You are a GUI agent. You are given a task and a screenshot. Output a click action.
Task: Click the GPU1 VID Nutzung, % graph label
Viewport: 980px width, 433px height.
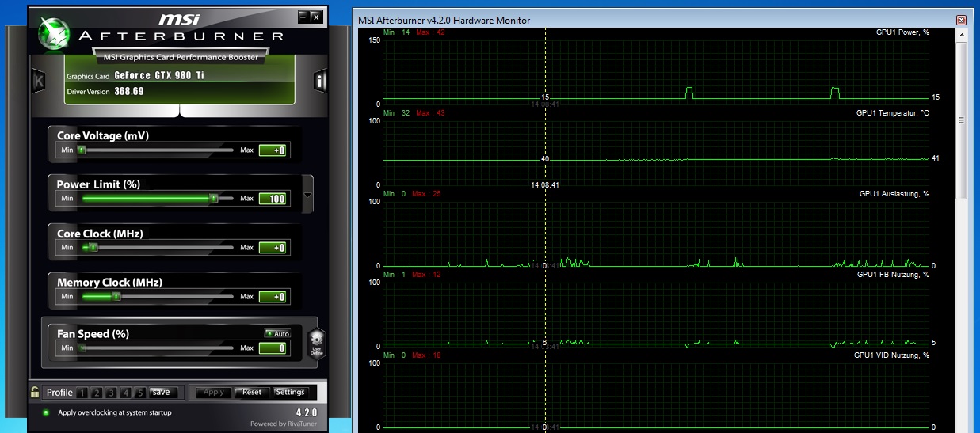(x=892, y=355)
